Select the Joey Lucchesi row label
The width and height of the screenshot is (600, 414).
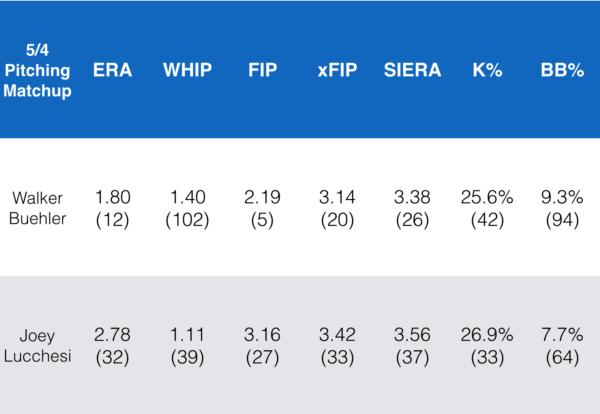click(37, 344)
